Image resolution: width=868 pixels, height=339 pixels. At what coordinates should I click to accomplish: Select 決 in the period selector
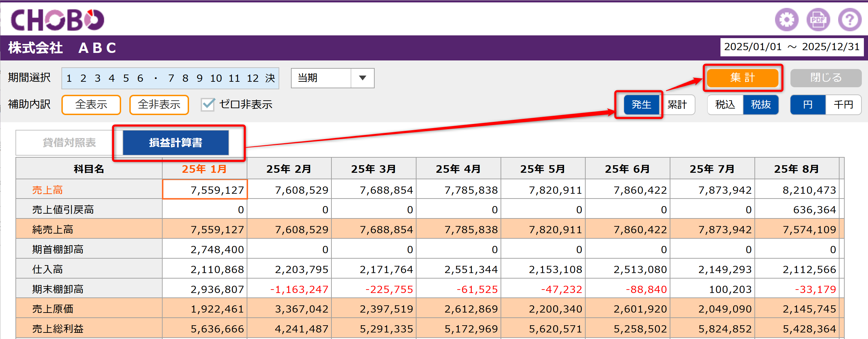point(270,78)
